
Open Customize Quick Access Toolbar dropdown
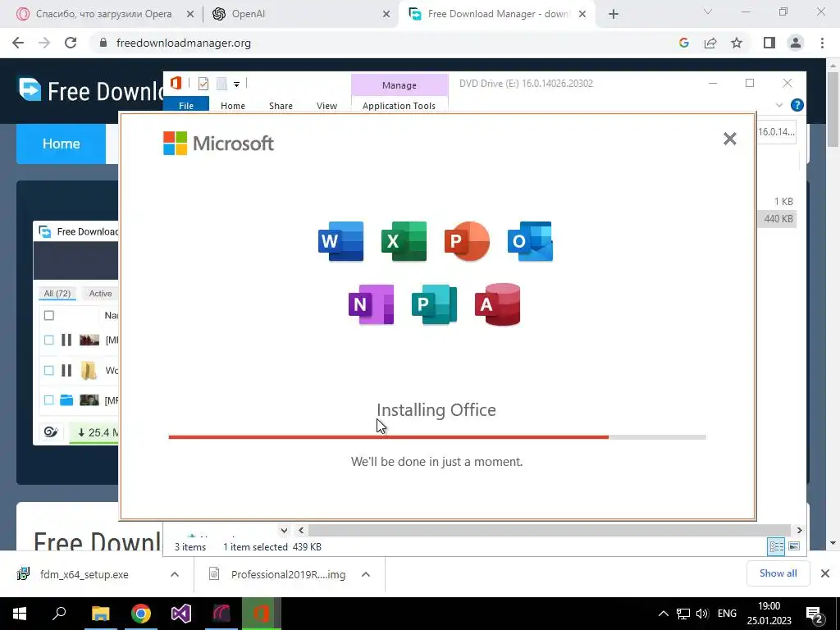click(x=236, y=84)
